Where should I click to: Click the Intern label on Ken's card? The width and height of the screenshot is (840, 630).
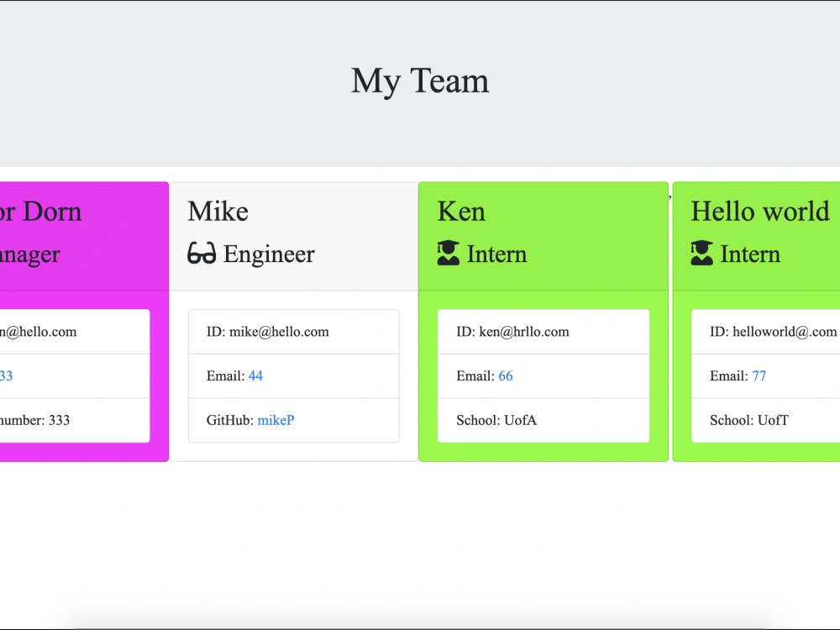pyautogui.click(x=496, y=254)
